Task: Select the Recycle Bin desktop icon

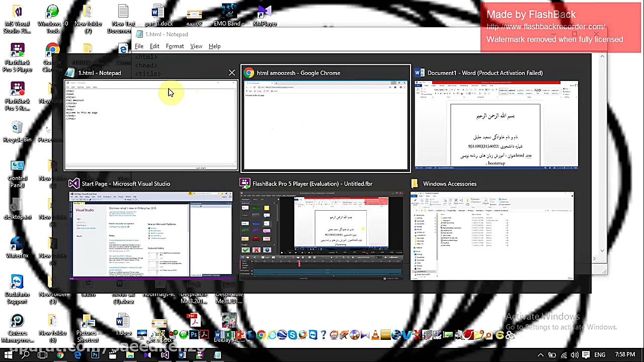Action: click(x=18, y=132)
